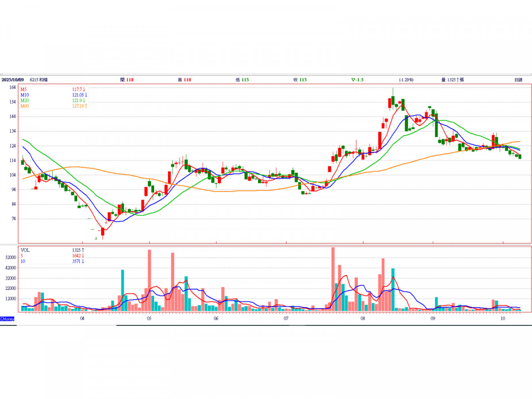Viewport: 532px width, 399px height.
Task: Click the 10 month marker on time axis
Action: tap(503, 319)
